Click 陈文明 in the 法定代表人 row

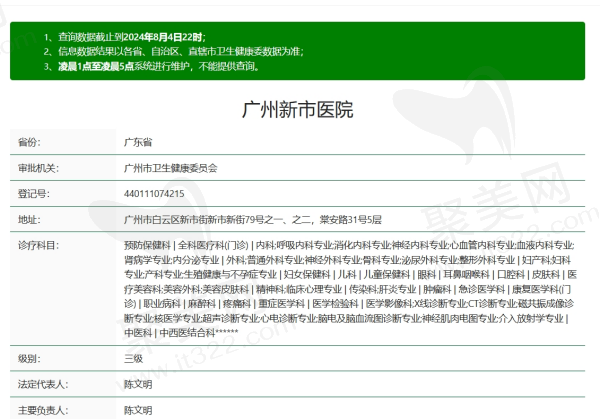(138, 384)
